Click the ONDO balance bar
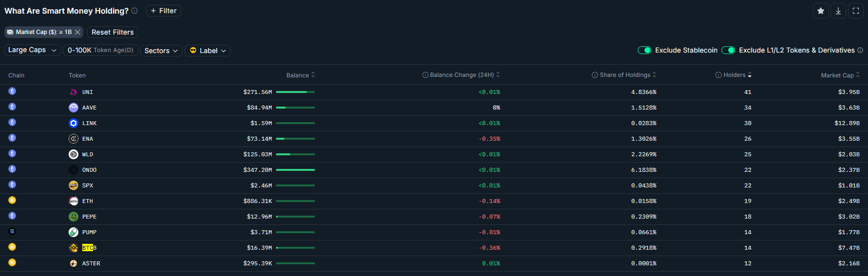This screenshot has height=276, width=868. tap(295, 170)
